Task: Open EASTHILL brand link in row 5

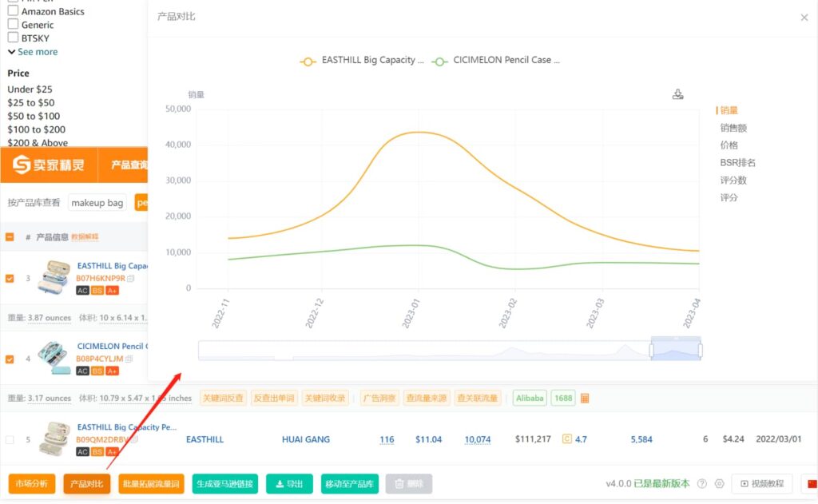Action: [x=204, y=439]
